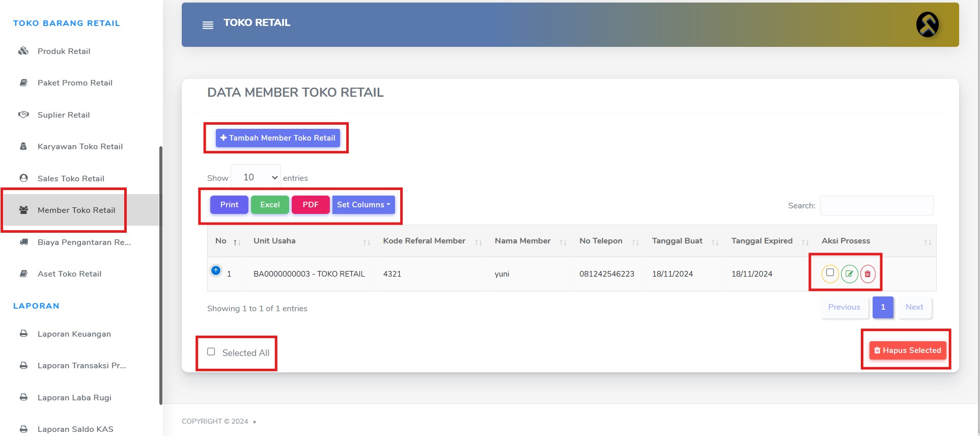Go to Karyawan Toko Retail page

click(80, 146)
